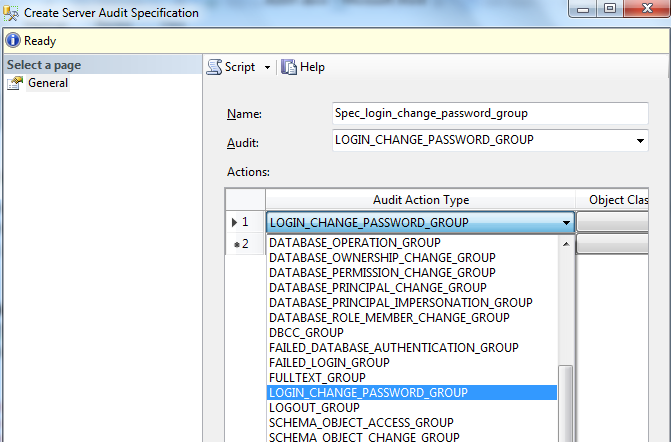Choose FULLTEXT_GROUP from the list
671x442 pixels.
click(318, 377)
